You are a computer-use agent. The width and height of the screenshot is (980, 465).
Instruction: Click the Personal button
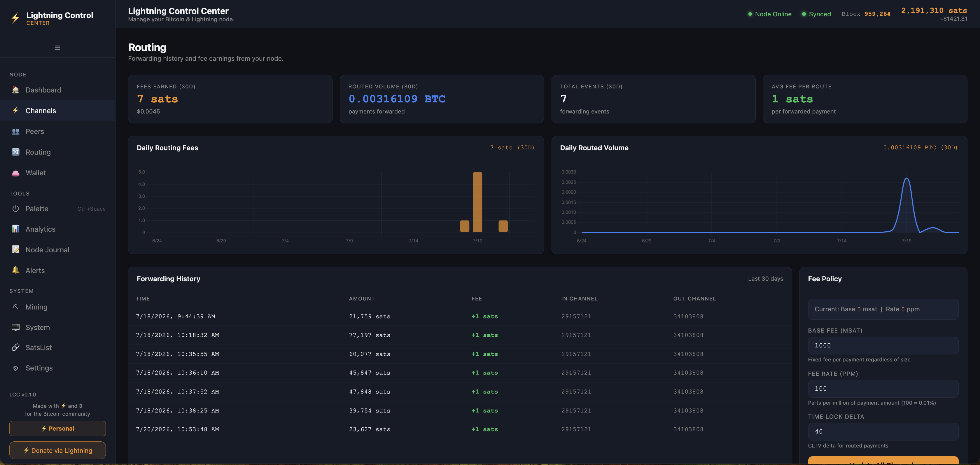57,429
